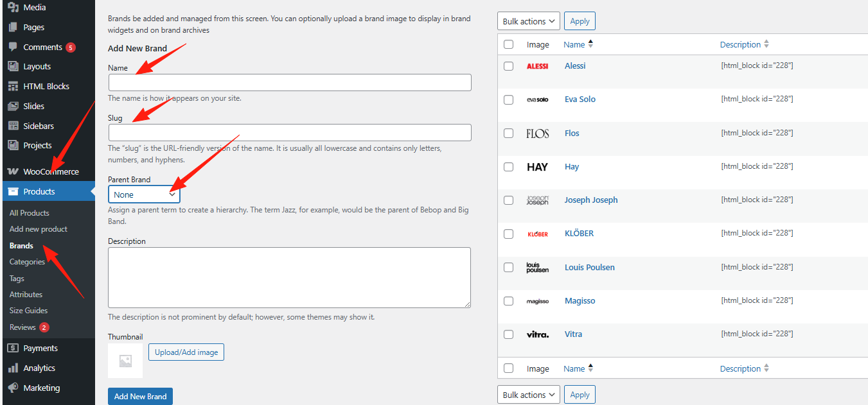
Task: Click the Projects icon in sidebar
Action: point(13,145)
